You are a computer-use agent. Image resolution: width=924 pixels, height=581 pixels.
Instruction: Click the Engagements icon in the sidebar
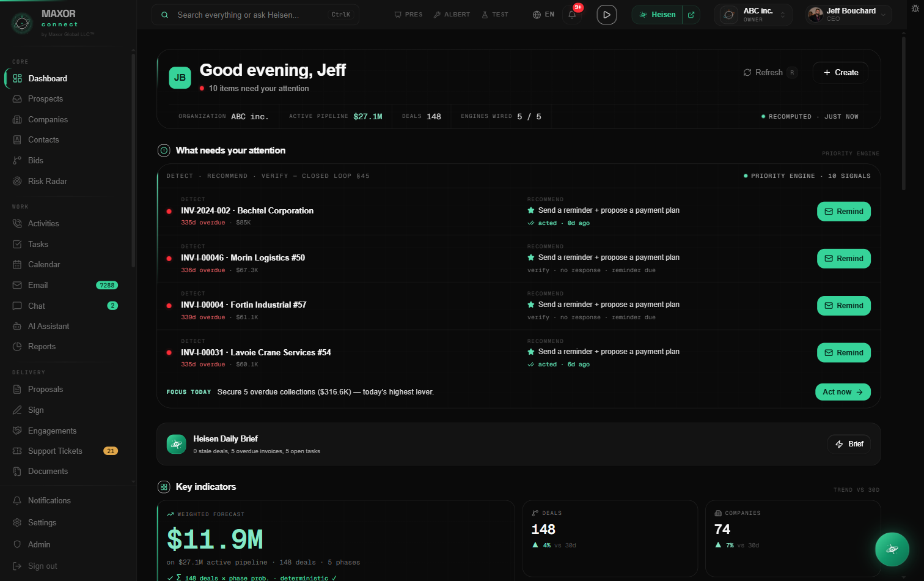(17, 431)
